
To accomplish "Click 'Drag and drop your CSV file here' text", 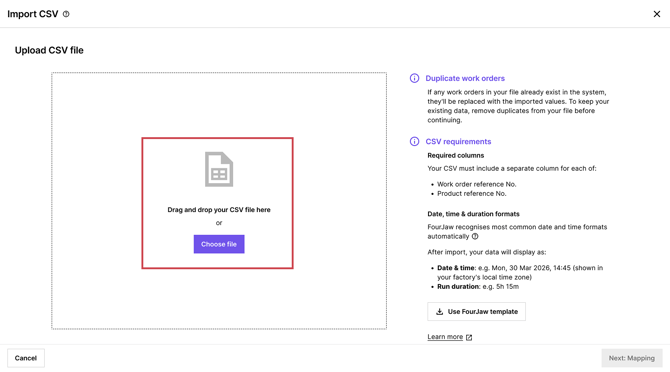I will pos(219,210).
